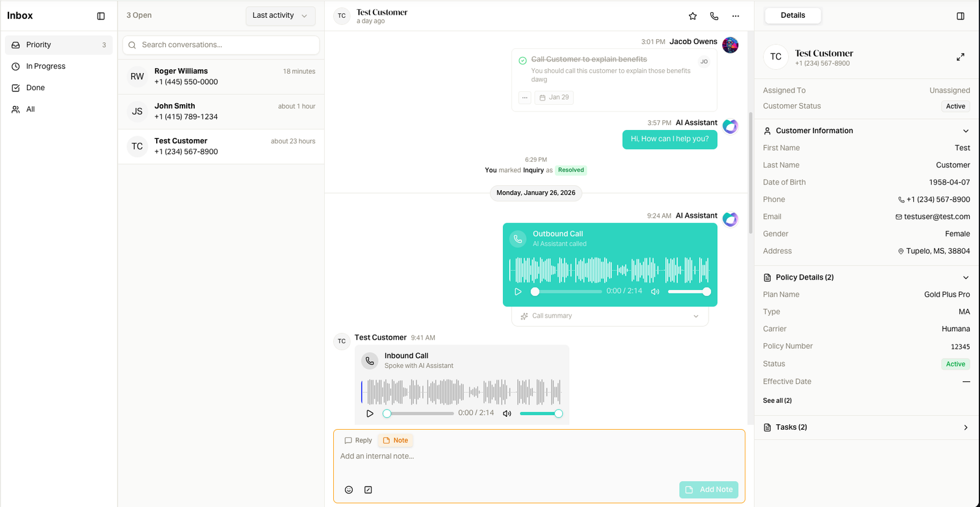
Task: Open the Done folder
Action: (x=59, y=88)
